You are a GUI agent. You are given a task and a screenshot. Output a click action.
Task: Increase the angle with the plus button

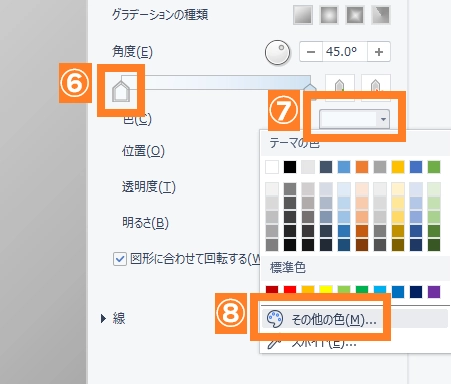point(379,52)
